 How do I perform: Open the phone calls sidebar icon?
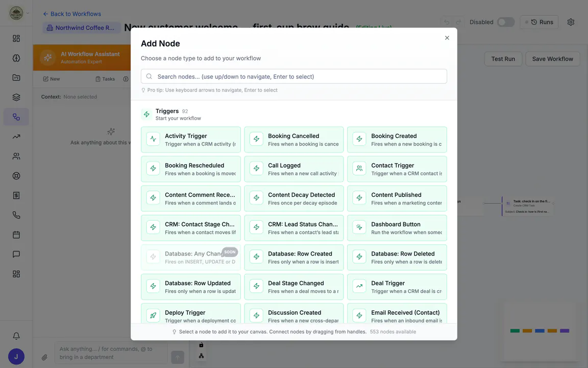pyautogui.click(x=16, y=215)
